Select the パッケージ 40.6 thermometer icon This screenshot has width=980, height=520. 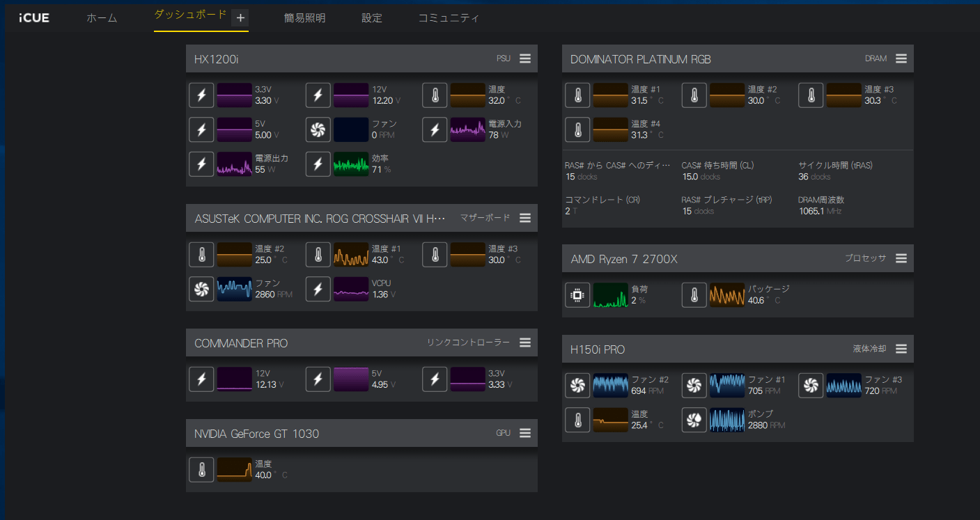coord(694,295)
